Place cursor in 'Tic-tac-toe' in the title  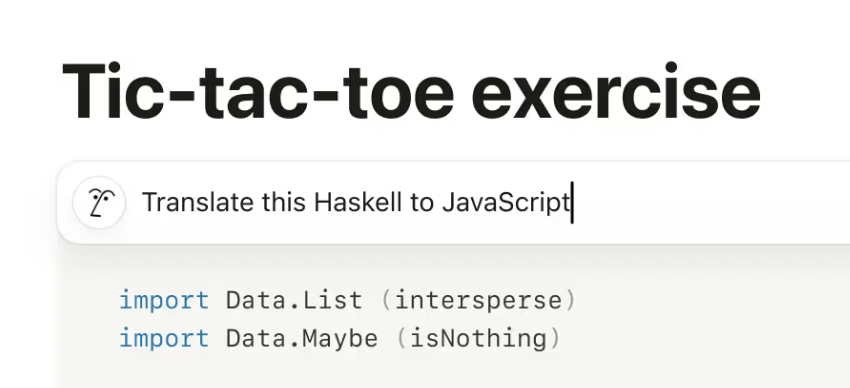[257, 92]
